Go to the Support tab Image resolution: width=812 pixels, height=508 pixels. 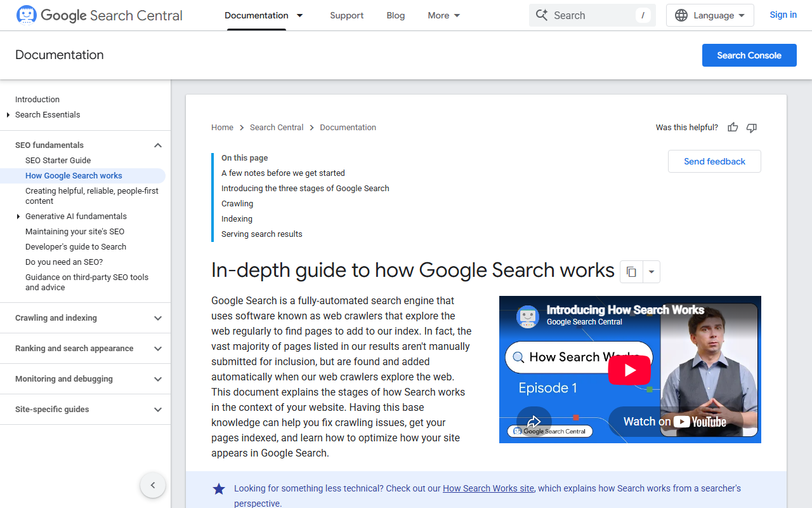click(x=347, y=15)
